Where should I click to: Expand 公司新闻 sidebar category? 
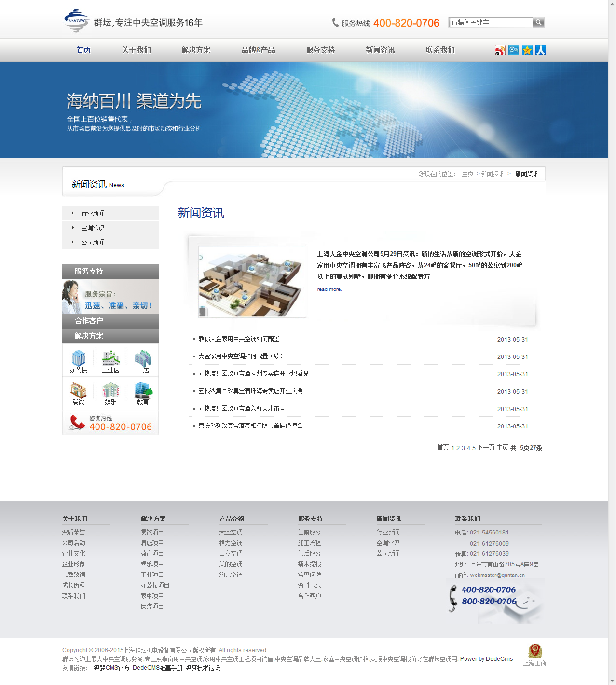tap(93, 242)
